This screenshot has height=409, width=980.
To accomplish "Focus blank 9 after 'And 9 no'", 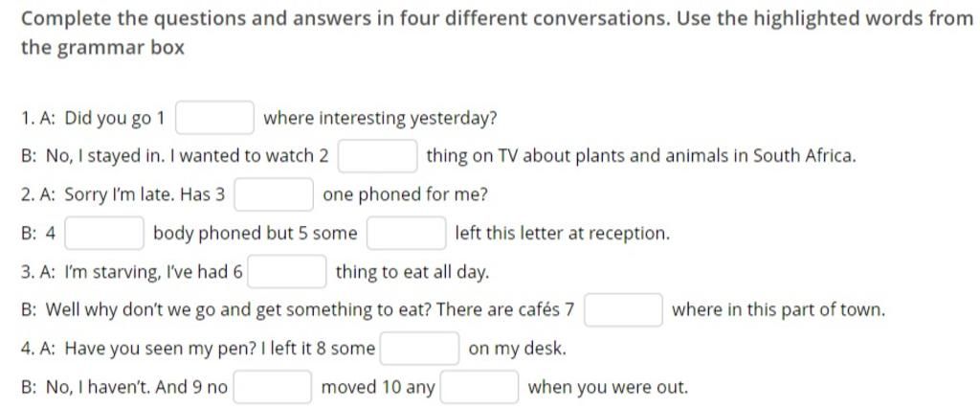I will tap(273, 387).
